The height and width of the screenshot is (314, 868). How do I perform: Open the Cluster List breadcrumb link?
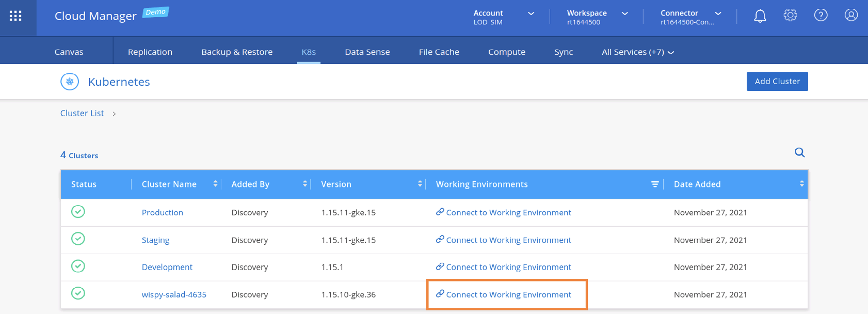82,113
